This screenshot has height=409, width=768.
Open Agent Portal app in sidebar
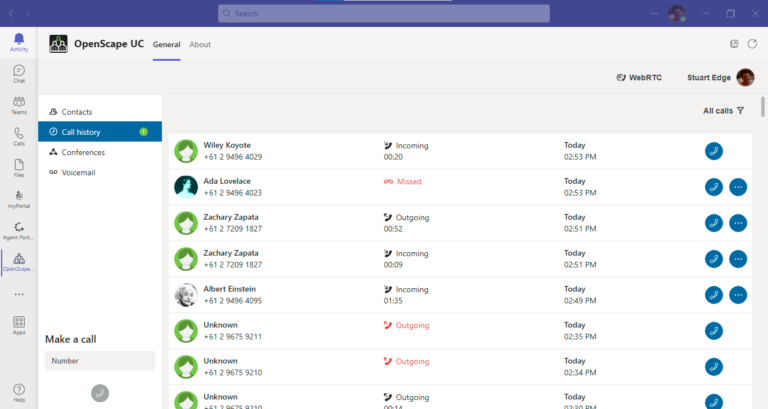(x=19, y=231)
